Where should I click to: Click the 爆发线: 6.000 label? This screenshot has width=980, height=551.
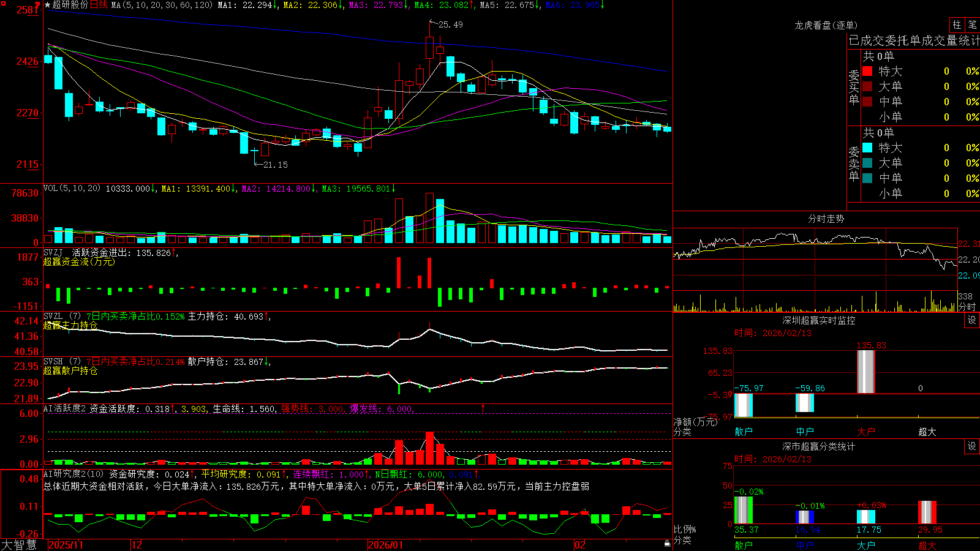[x=381, y=409]
